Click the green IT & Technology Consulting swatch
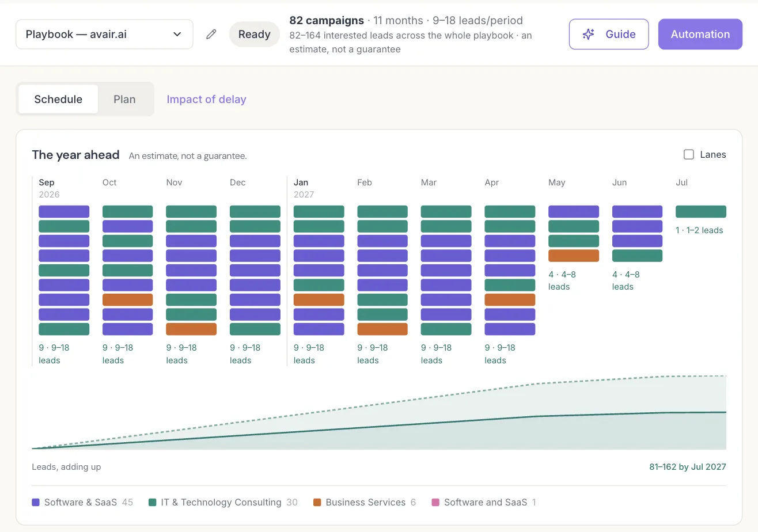 [x=152, y=503]
